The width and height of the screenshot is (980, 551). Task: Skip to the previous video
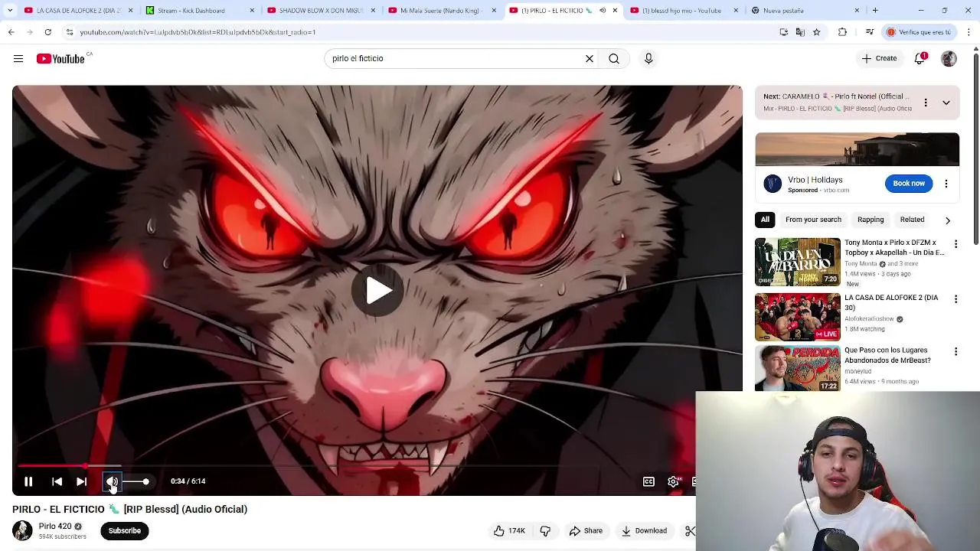(x=57, y=481)
